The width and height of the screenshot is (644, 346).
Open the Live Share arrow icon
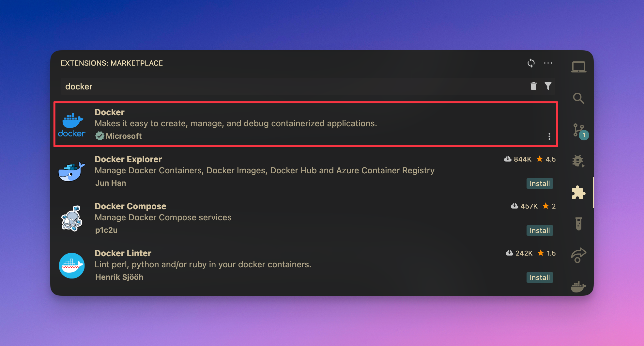(578, 255)
